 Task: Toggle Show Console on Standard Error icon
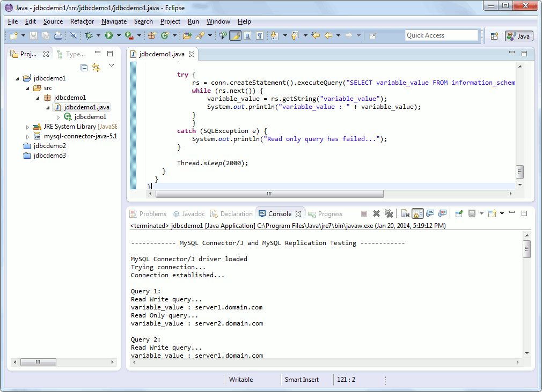coord(442,214)
